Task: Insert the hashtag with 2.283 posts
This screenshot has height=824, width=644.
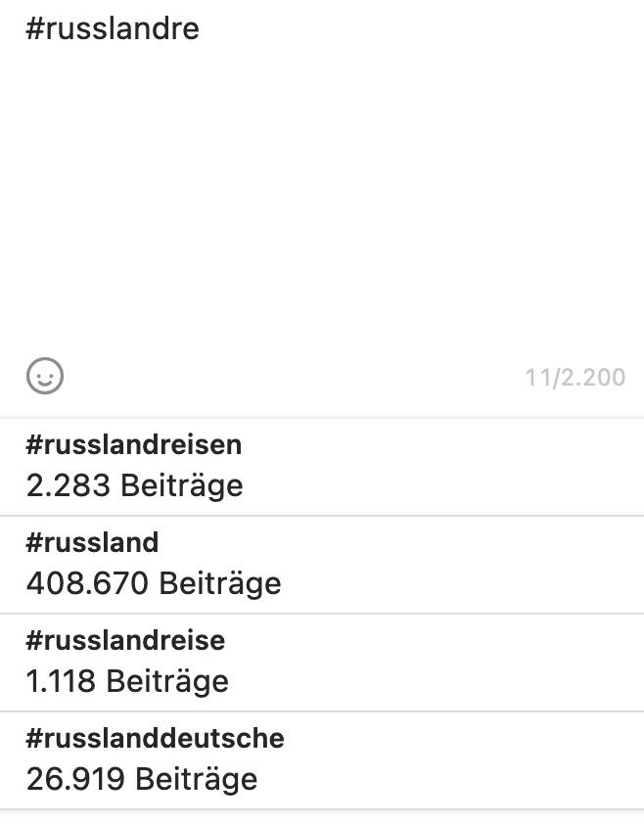Action: (x=323, y=467)
